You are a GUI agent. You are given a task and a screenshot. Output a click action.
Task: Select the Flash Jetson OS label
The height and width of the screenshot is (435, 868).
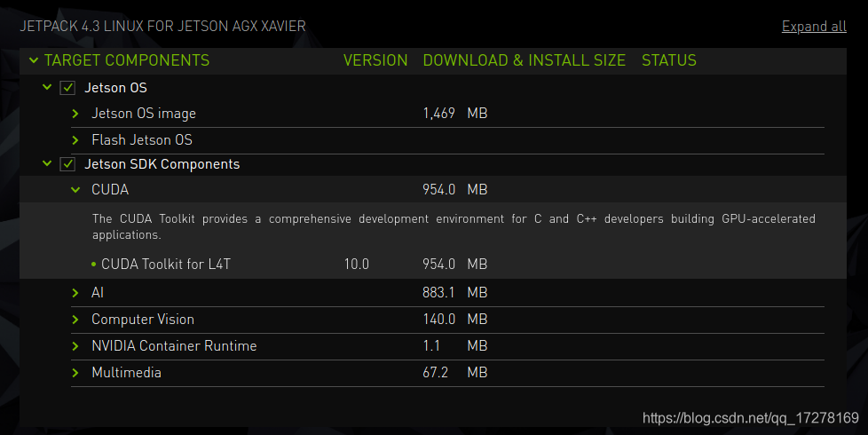[142, 140]
